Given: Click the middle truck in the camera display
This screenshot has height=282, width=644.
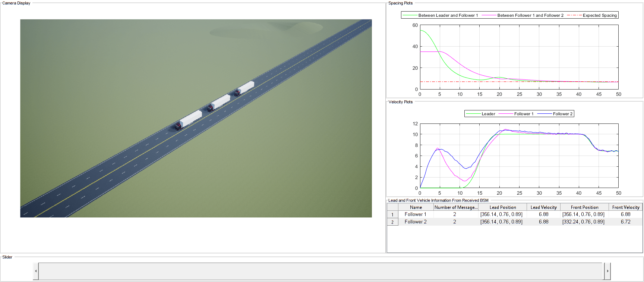Looking at the screenshot, I should 219,103.
